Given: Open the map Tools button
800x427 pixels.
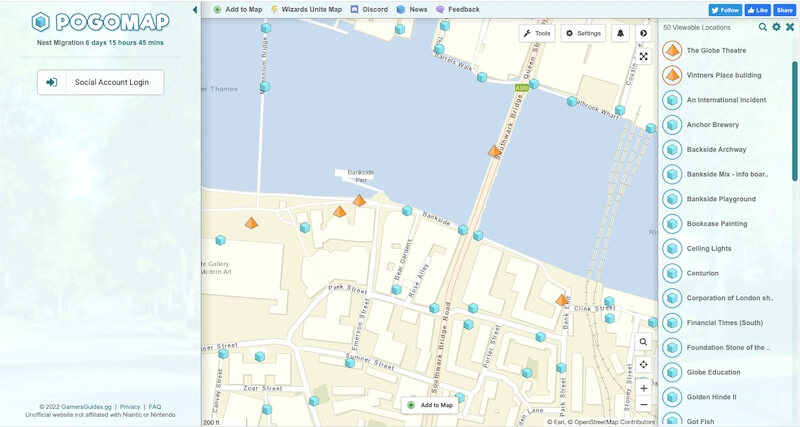Looking at the screenshot, I should click(537, 33).
